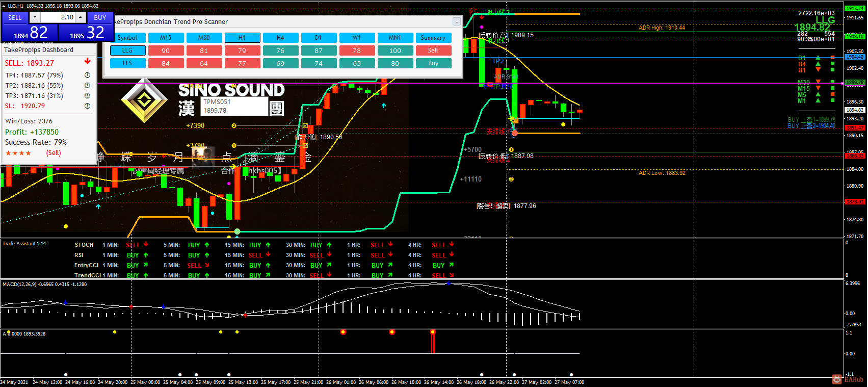The width and height of the screenshot is (868, 387).
Task: Switch scanner to the D1 timeframe
Action: coord(319,38)
